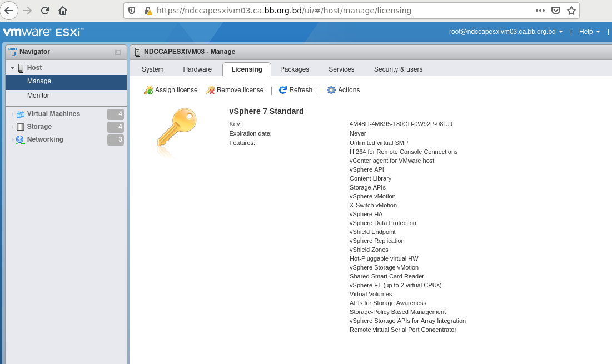This screenshot has height=364, width=612.
Task: Click the Save to Pocket icon
Action: pos(556,11)
